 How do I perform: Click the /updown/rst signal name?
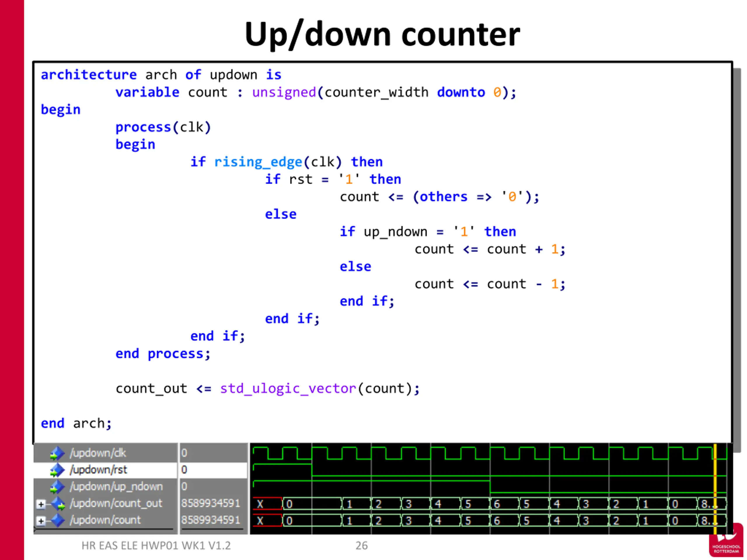(x=98, y=470)
